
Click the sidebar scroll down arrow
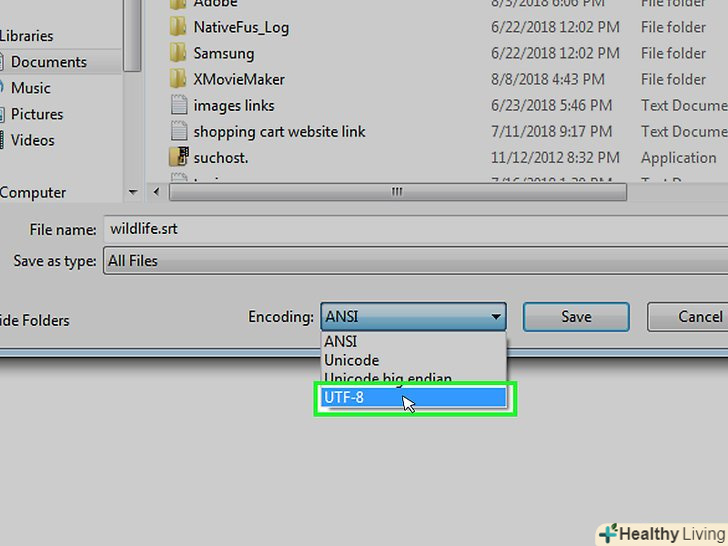(x=133, y=192)
